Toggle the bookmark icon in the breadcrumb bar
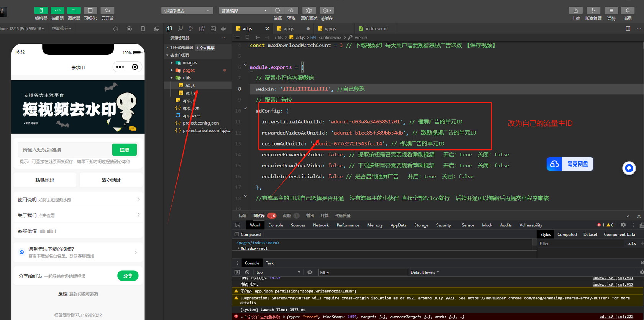Image resolution: width=644 pixels, height=320 pixels. pyautogui.click(x=247, y=38)
